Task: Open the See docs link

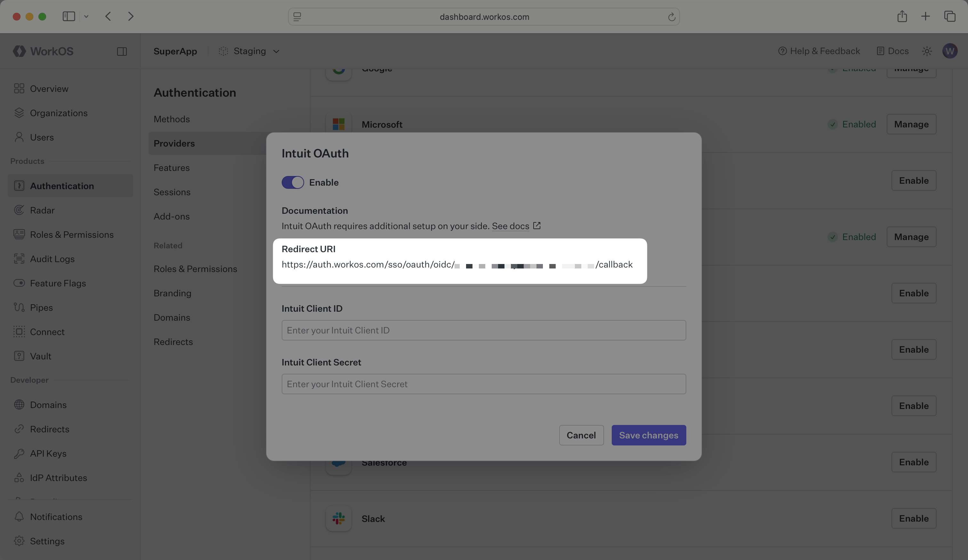Action: point(511,226)
